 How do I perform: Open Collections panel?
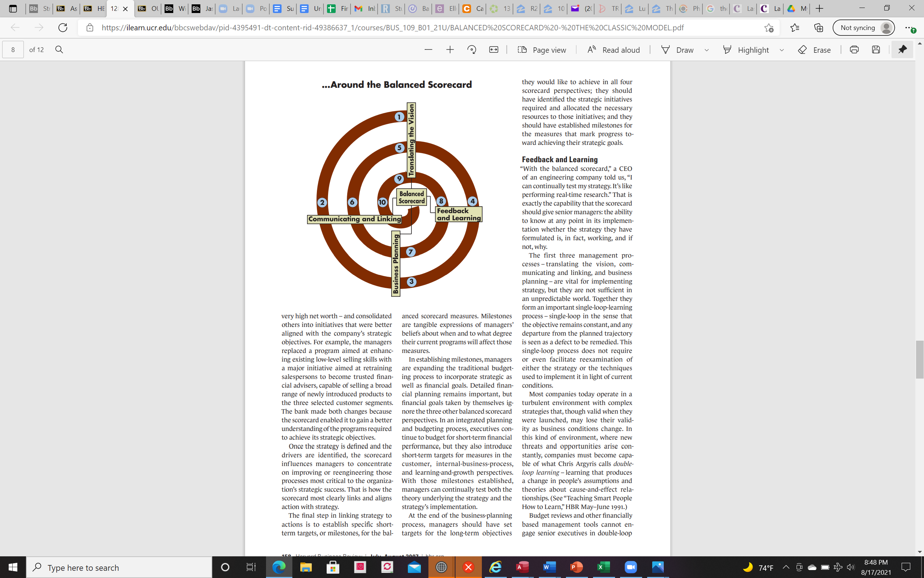coord(818,27)
